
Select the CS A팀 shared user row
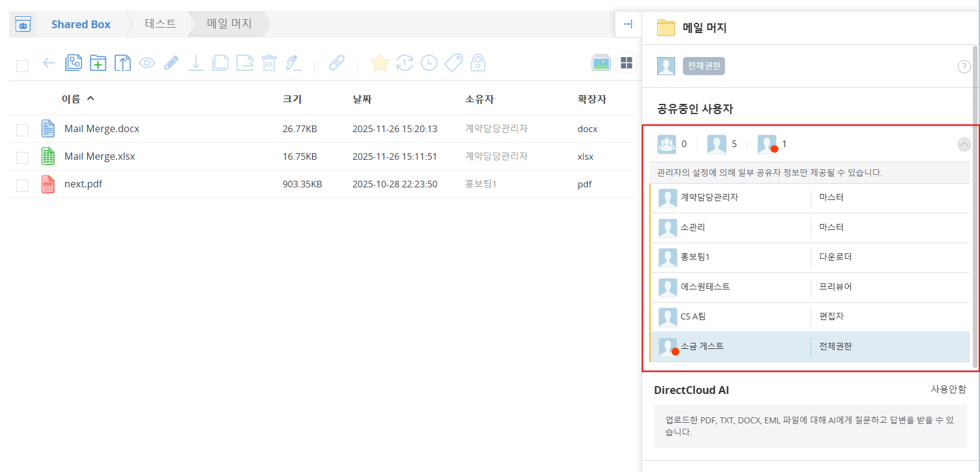[x=810, y=316]
